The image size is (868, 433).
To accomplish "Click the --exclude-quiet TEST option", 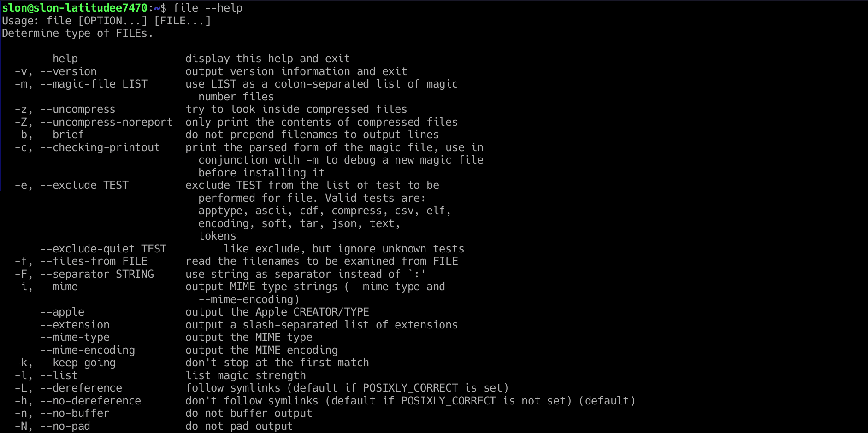I will coord(103,249).
